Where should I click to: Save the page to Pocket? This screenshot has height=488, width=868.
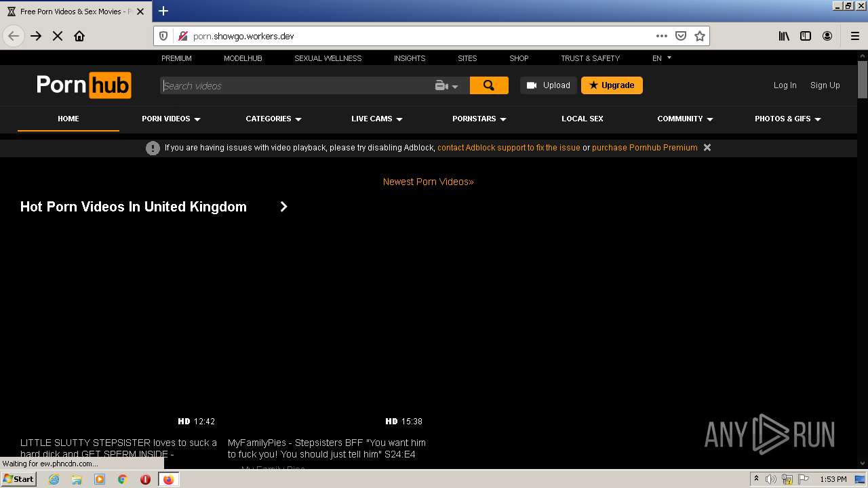pyautogui.click(x=681, y=36)
